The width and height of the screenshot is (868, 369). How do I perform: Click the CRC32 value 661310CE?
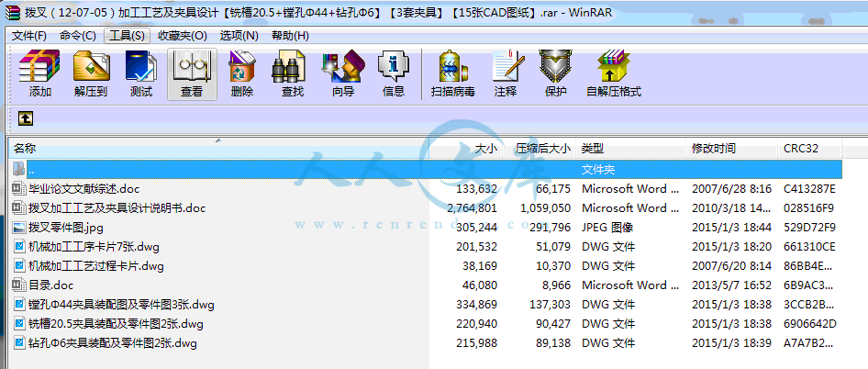point(810,247)
